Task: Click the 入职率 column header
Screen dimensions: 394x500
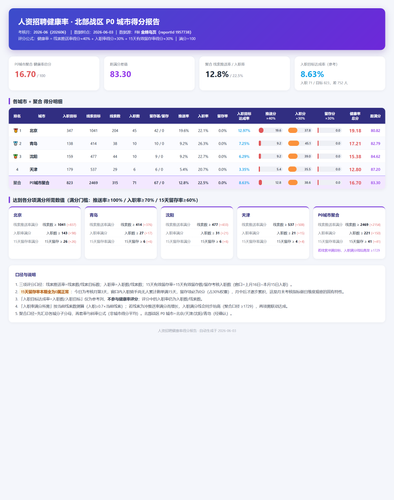Action: [x=203, y=116]
